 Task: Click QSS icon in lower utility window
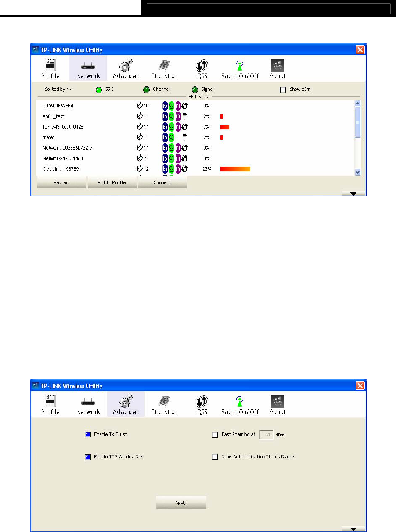pyautogui.click(x=202, y=405)
